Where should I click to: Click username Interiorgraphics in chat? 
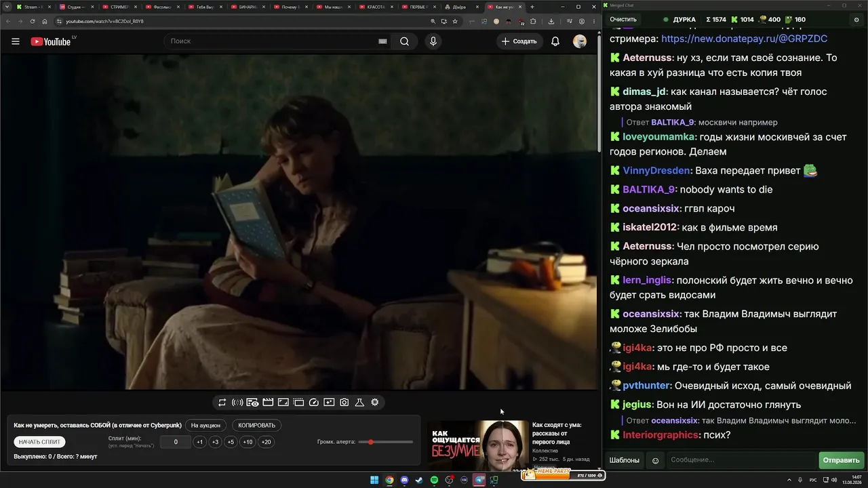click(x=660, y=435)
